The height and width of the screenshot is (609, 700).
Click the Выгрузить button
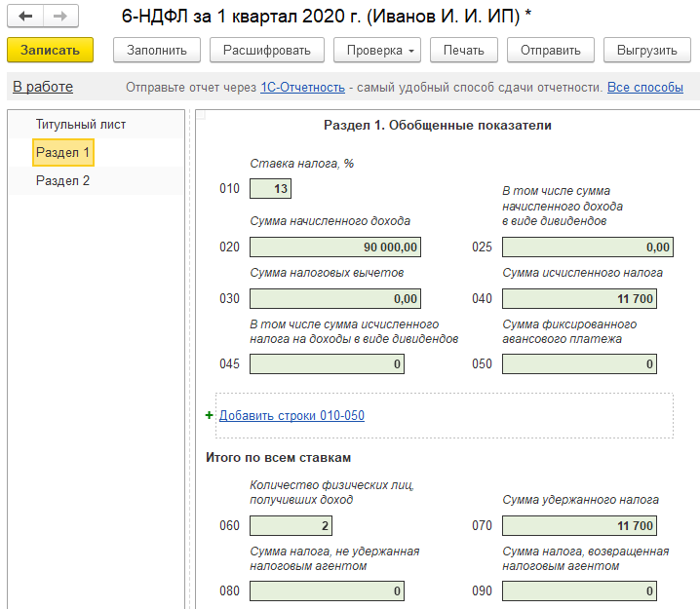pos(647,50)
